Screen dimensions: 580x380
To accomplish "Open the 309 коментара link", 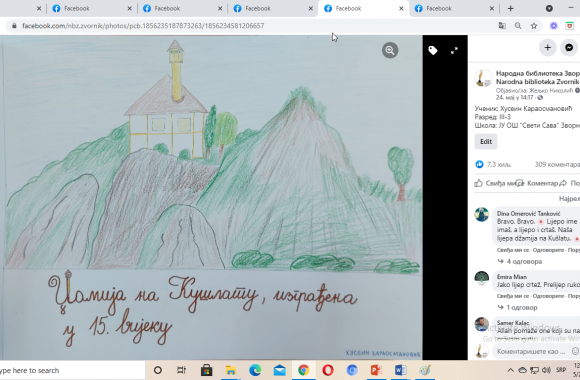I will coord(557,165).
